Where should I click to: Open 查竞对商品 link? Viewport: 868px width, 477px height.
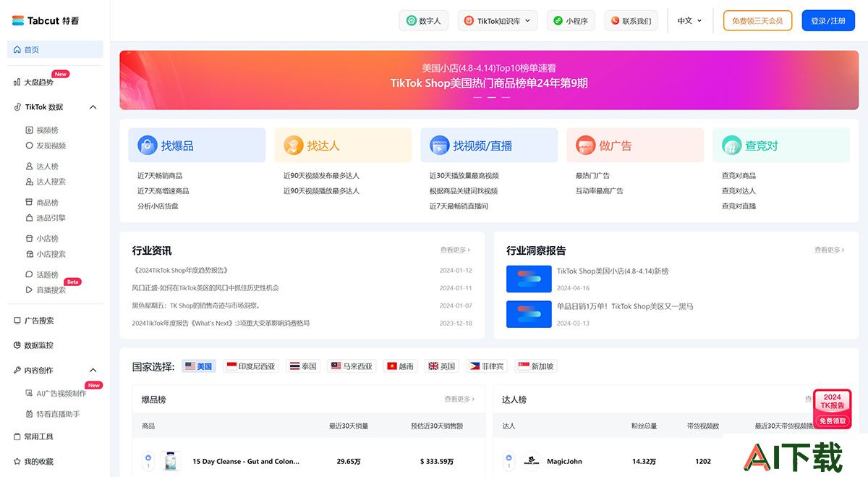(739, 176)
